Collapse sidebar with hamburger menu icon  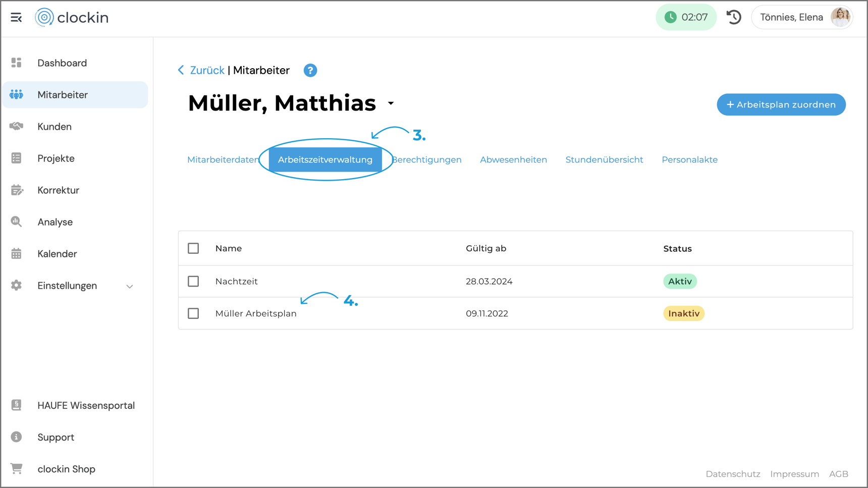click(16, 18)
